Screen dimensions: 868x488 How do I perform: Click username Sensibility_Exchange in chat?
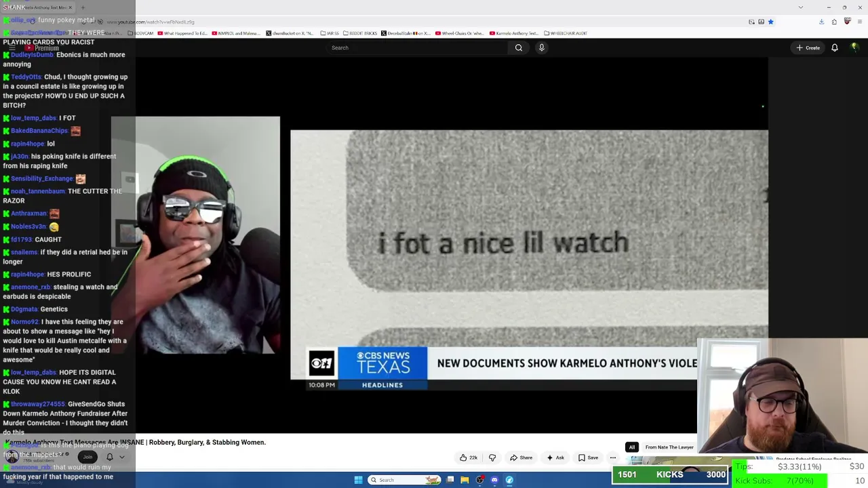coord(42,179)
